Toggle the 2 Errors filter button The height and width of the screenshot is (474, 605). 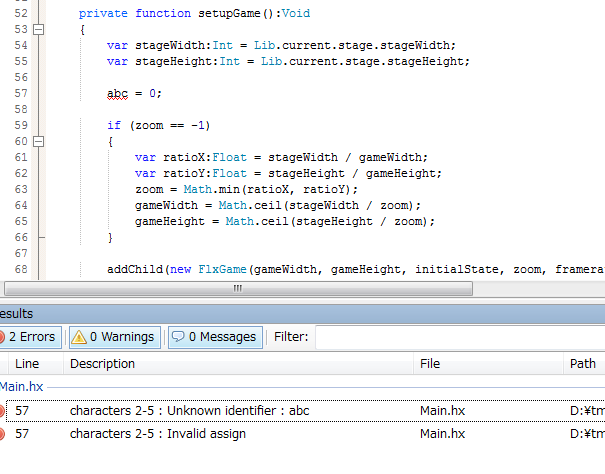click(x=30, y=337)
